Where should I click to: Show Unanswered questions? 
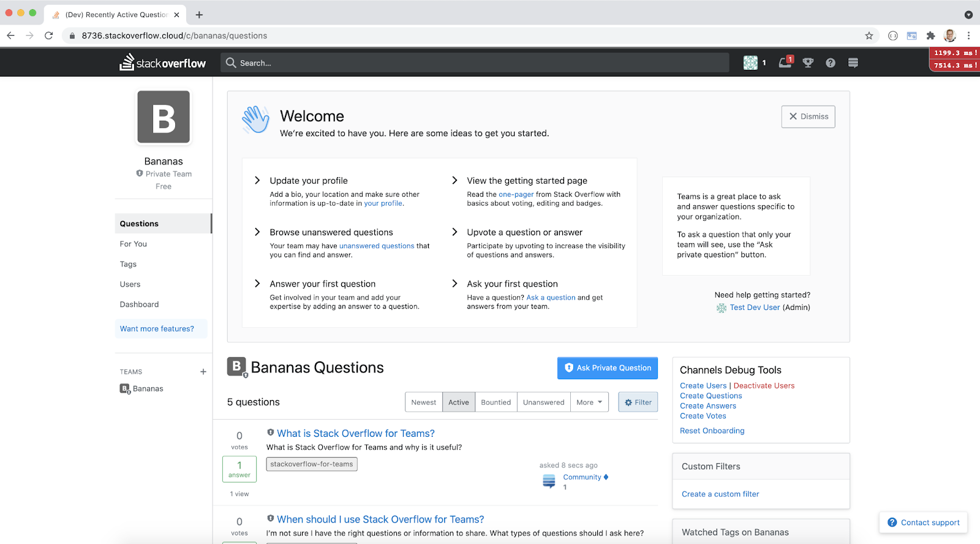point(544,402)
